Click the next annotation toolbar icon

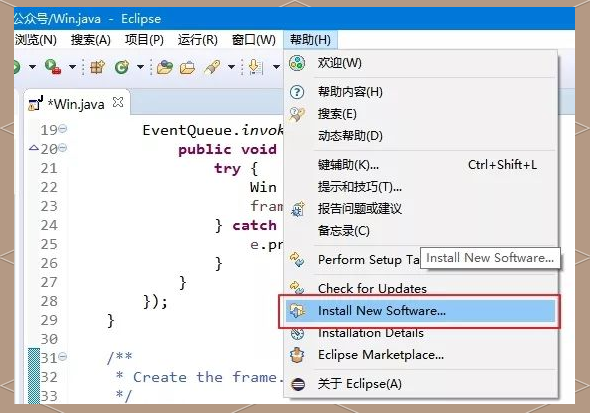click(256, 67)
